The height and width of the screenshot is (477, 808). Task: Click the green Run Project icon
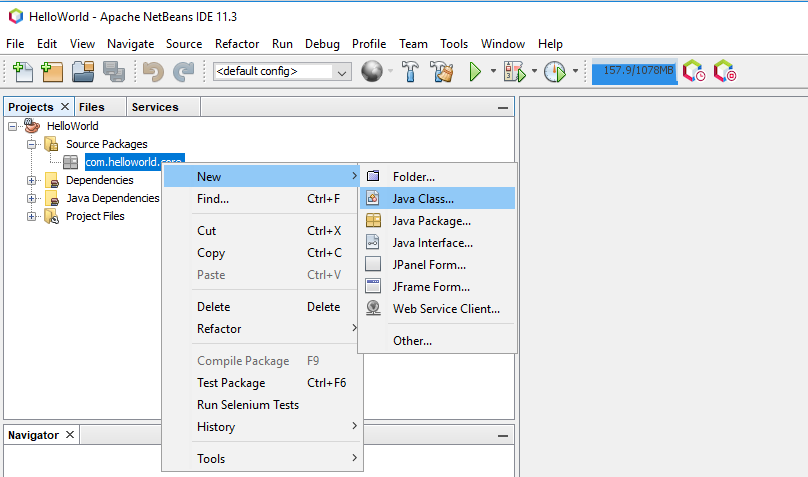[x=475, y=72]
